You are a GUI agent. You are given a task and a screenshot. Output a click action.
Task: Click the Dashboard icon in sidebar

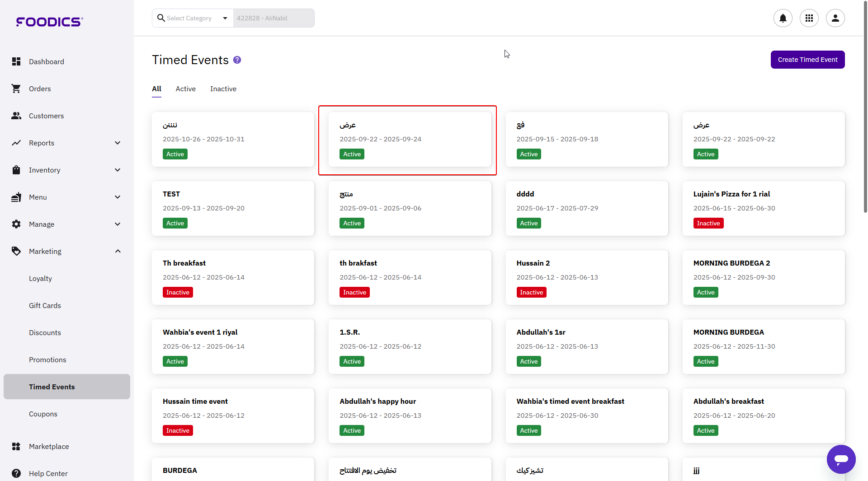pyautogui.click(x=16, y=62)
